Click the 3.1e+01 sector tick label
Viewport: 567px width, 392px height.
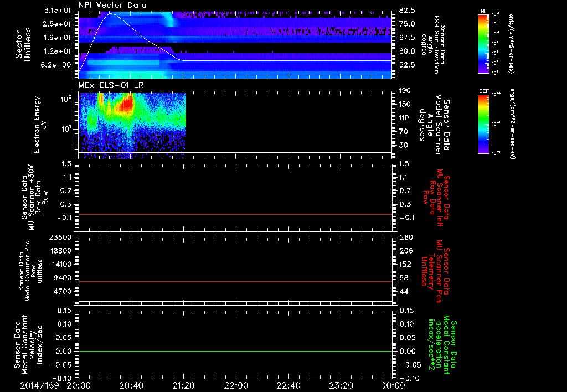point(58,11)
